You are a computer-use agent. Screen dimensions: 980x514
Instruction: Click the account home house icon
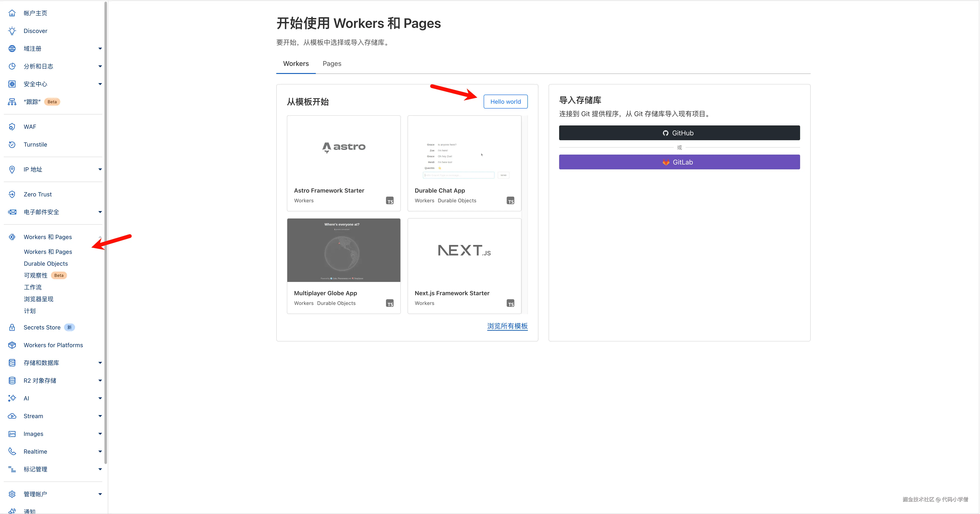12,13
